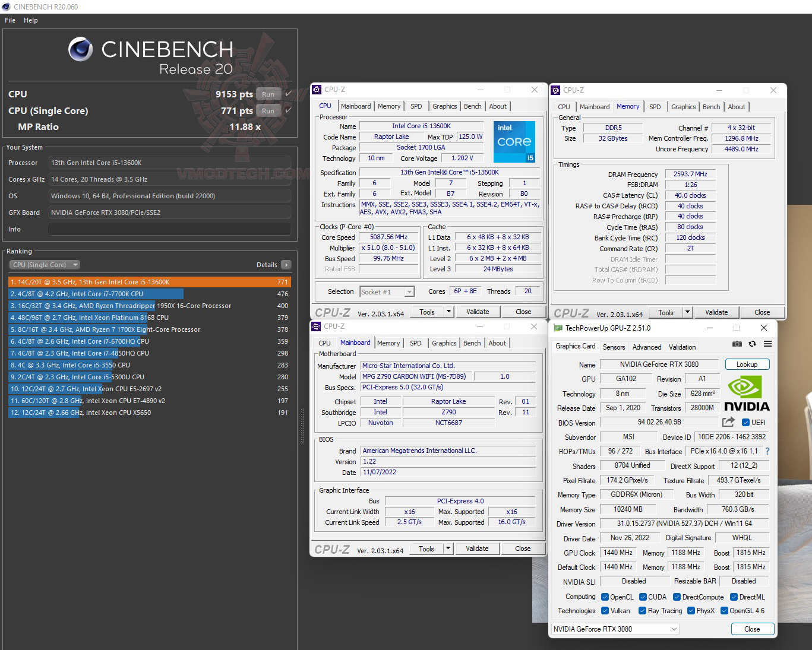Click the title bar icon of the CPU-Z memory timings window
Screen dimensions: 812x650
[x=556, y=90]
